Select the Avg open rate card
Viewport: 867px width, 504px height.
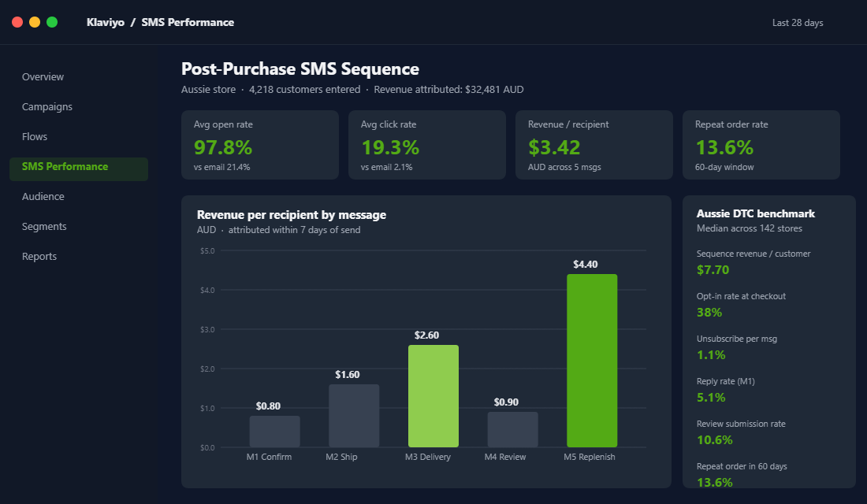(x=260, y=145)
